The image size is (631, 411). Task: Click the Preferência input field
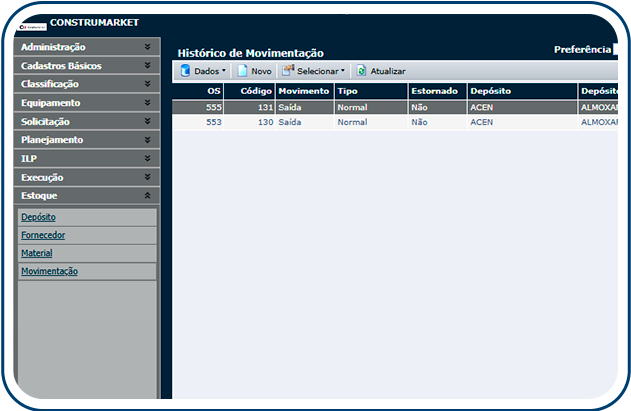[x=622, y=49]
